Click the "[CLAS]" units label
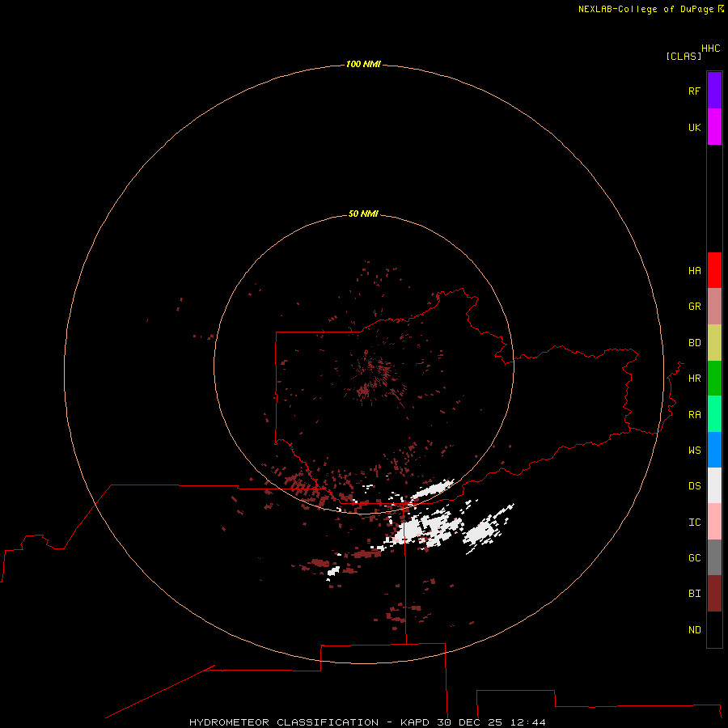The height and width of the screenshot is (728, 728). [x=684, y=56]
